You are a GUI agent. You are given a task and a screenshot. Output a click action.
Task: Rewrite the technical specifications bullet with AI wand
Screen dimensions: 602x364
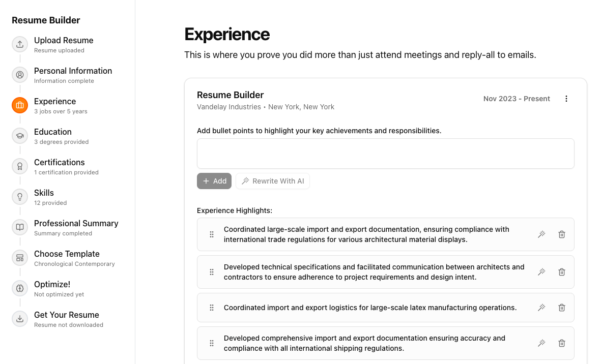[541, 272]
